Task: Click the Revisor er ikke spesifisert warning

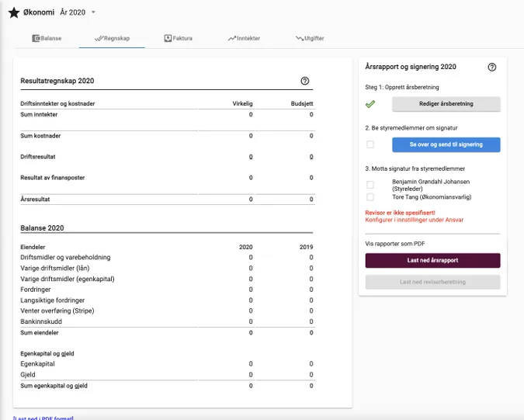Action: click(x=400, y=213)
